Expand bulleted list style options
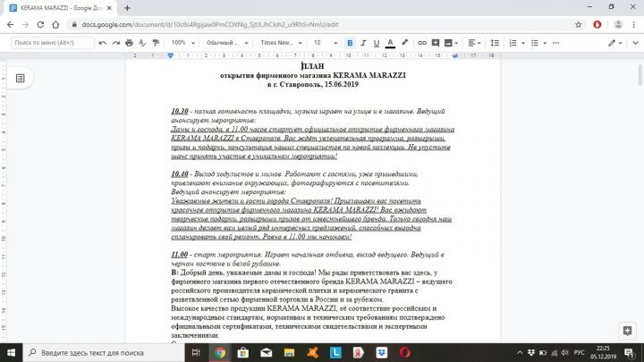The height and width of the screenshot is (362, 644). 545,43
